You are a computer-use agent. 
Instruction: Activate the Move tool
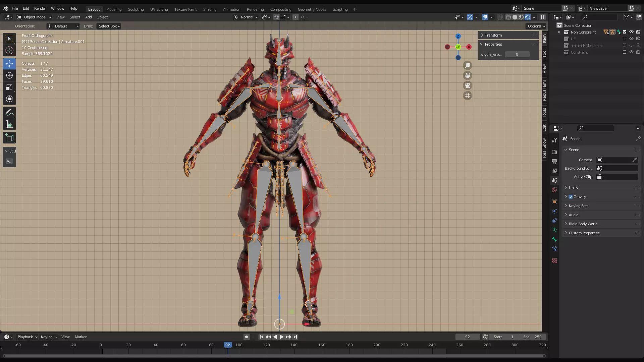point(9,64)
